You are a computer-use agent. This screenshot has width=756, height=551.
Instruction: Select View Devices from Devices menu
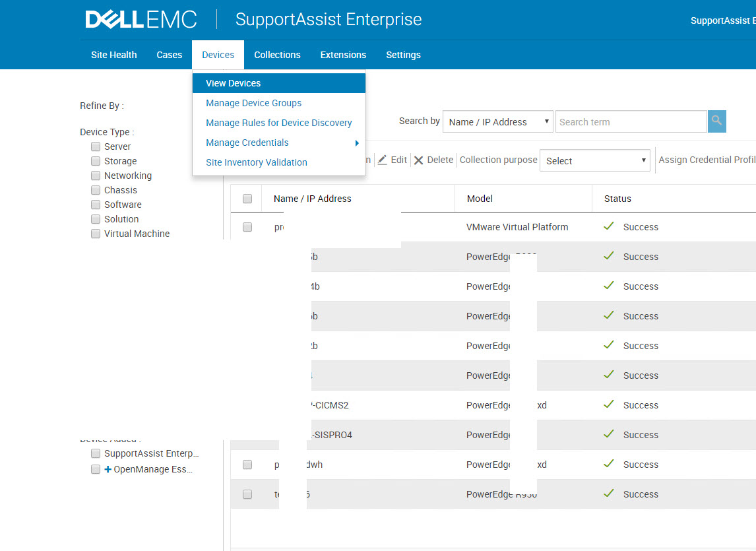[x=233, y=83]
